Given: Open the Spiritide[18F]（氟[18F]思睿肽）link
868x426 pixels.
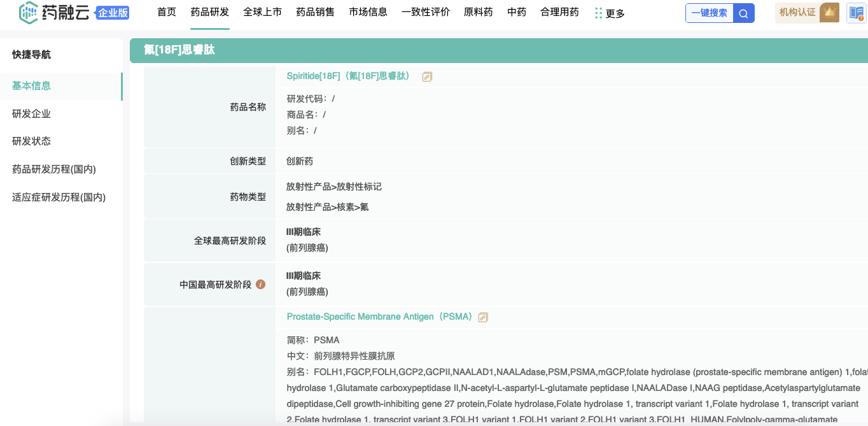Looking at the screenshot, I should click(349, 76).
